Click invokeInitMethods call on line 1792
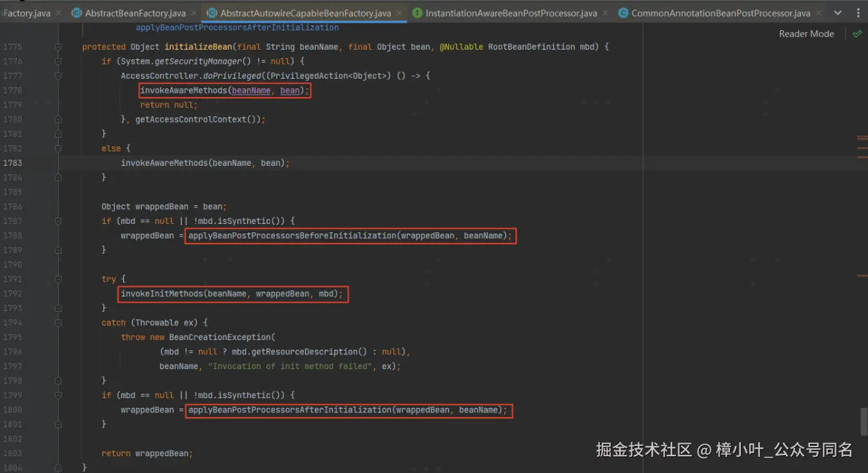This screenshot has height=473, width=868. click(162, 294)
